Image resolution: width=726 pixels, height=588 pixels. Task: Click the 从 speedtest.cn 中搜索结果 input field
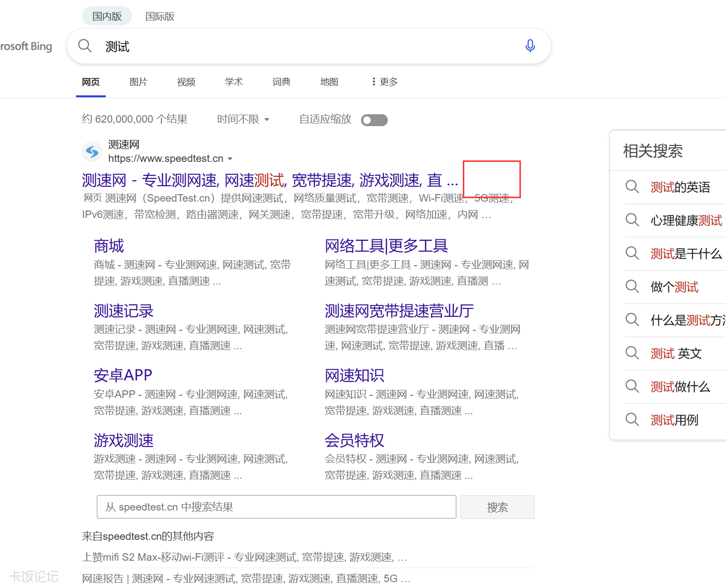[277, 507]
